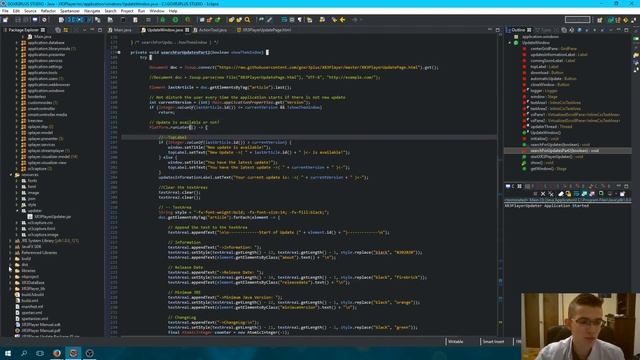Toggle Hide Fields in Outline toolbar
Image resolution: width=640 pixels, height=360 pixels.
(x=579, y=30)
